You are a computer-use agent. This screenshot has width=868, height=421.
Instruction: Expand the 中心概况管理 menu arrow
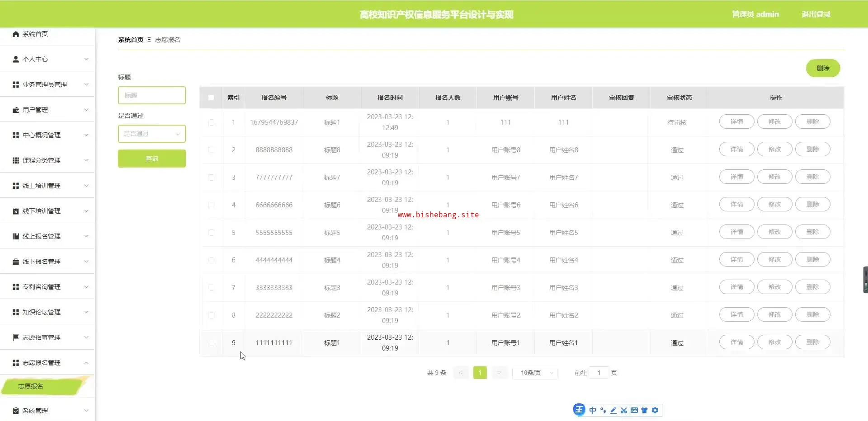coord(86,135)
